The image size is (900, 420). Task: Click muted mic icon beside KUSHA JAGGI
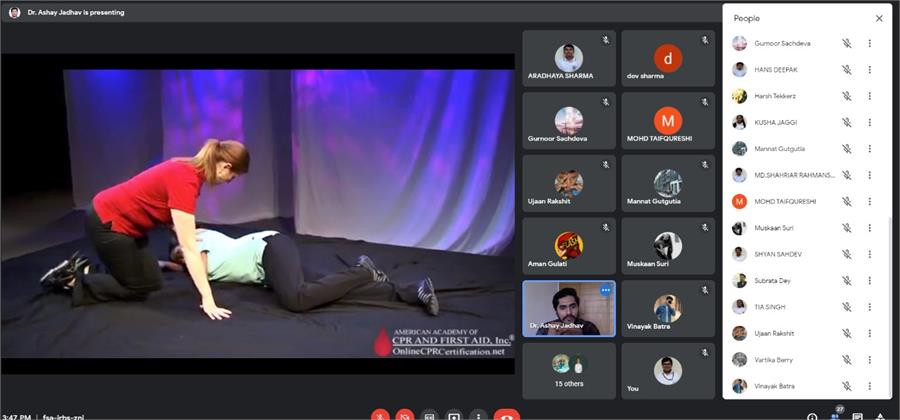(x=846, y=122)
